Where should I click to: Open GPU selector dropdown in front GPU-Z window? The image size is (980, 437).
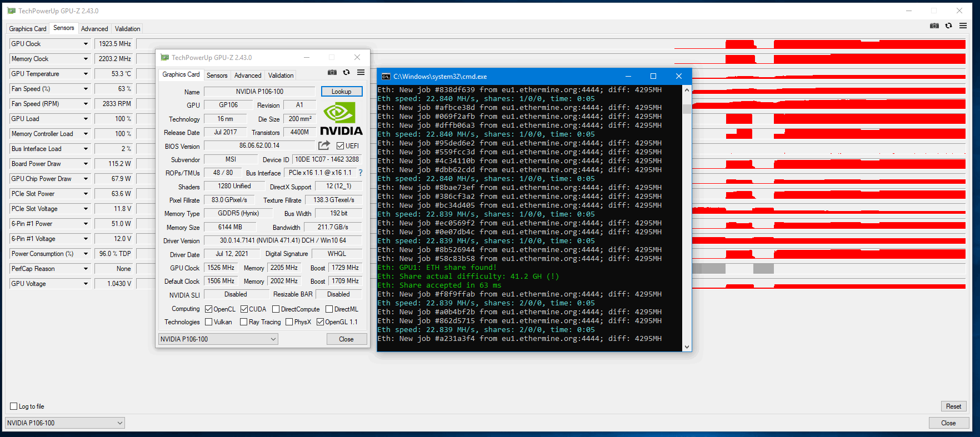tap(218, 339)
